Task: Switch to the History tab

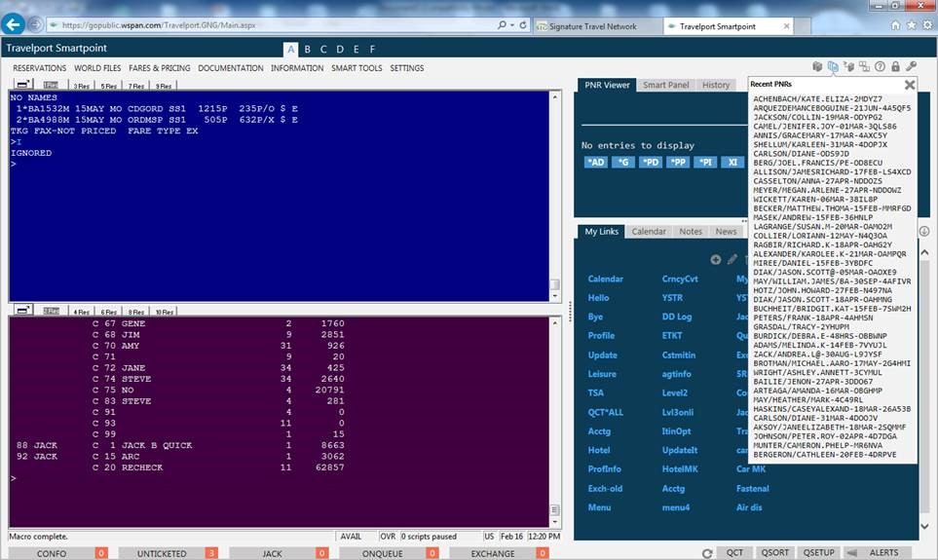Action: pos(716,85)
